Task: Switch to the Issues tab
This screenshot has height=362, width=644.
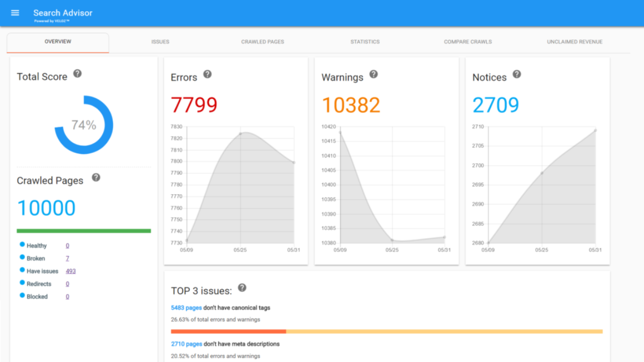Action: 160,42
